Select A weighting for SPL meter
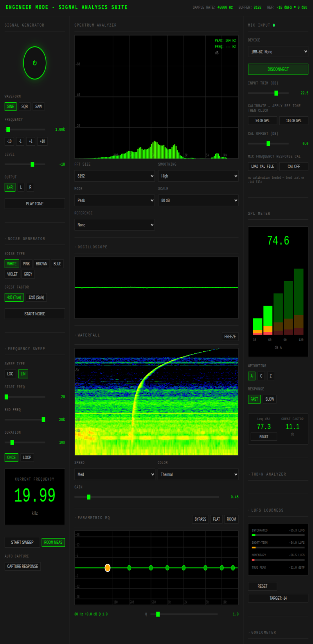 252,376
